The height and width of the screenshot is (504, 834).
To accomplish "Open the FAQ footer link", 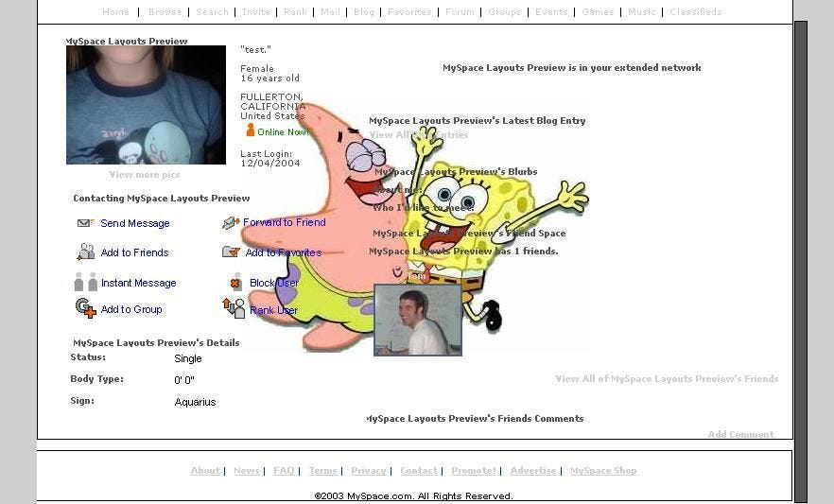I will (x=284, y=471).
